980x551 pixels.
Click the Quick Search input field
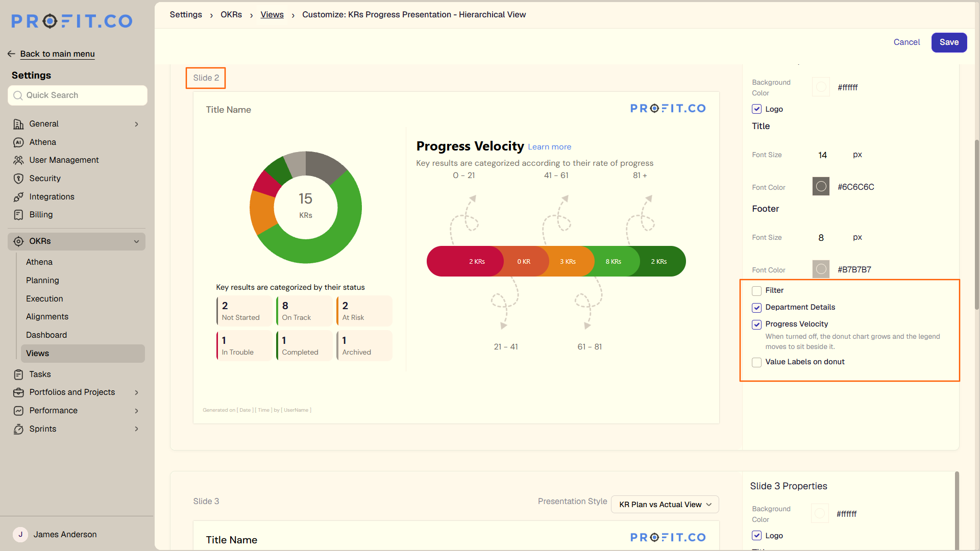78,95
